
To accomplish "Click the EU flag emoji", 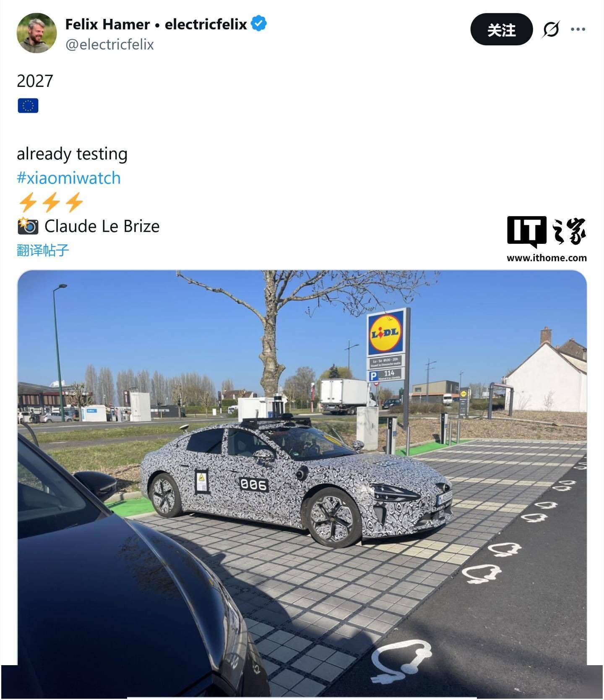I will click(x=28, y=105).
